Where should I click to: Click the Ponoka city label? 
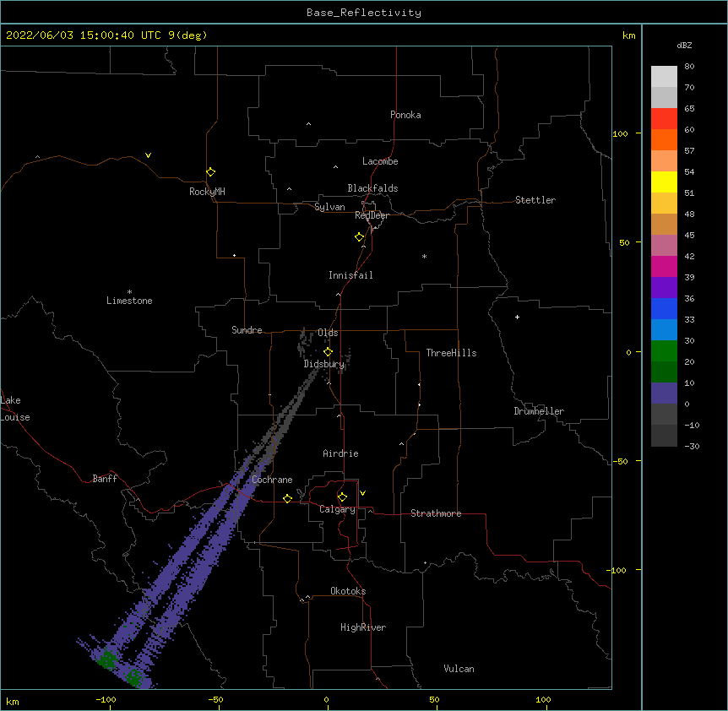click(x=405, y=115)
